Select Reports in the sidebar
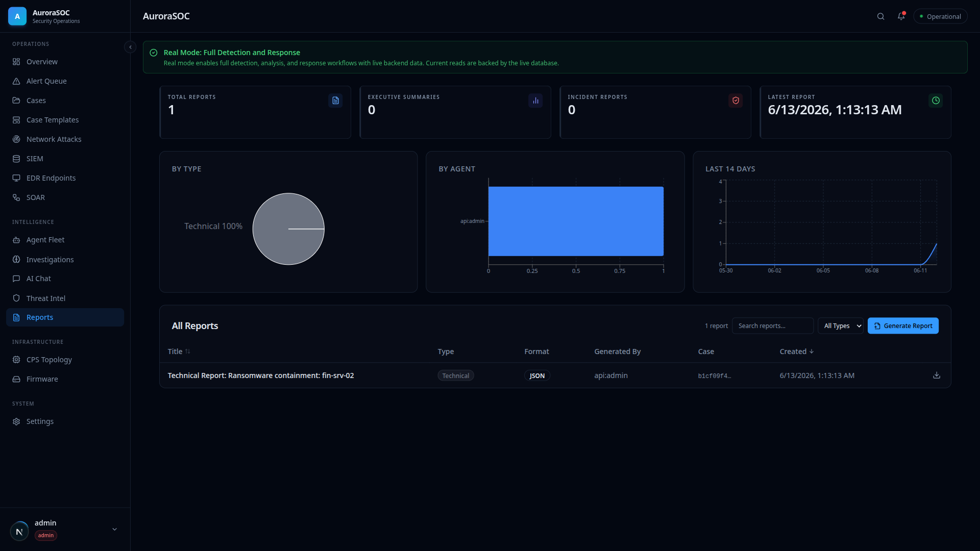This screenshot has width=980, height=551. coord(65,317)
